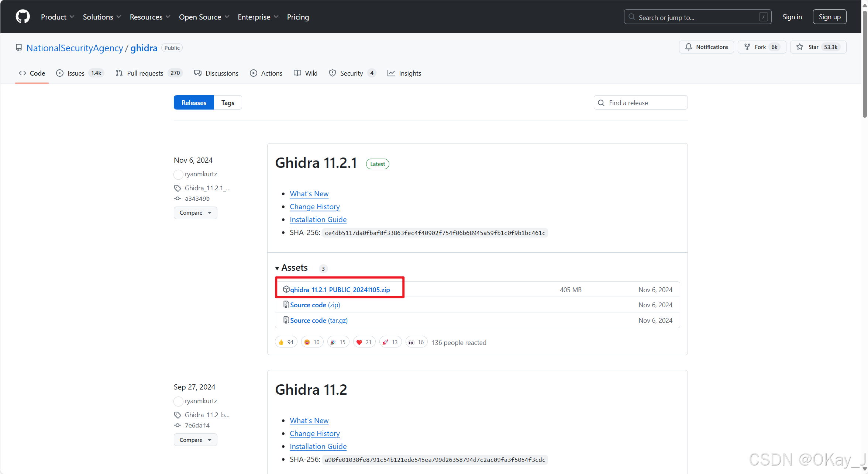Open the Product menu dropdown
Image resolution: width=868 pixels, height=474 pixels.
point(58,17)
